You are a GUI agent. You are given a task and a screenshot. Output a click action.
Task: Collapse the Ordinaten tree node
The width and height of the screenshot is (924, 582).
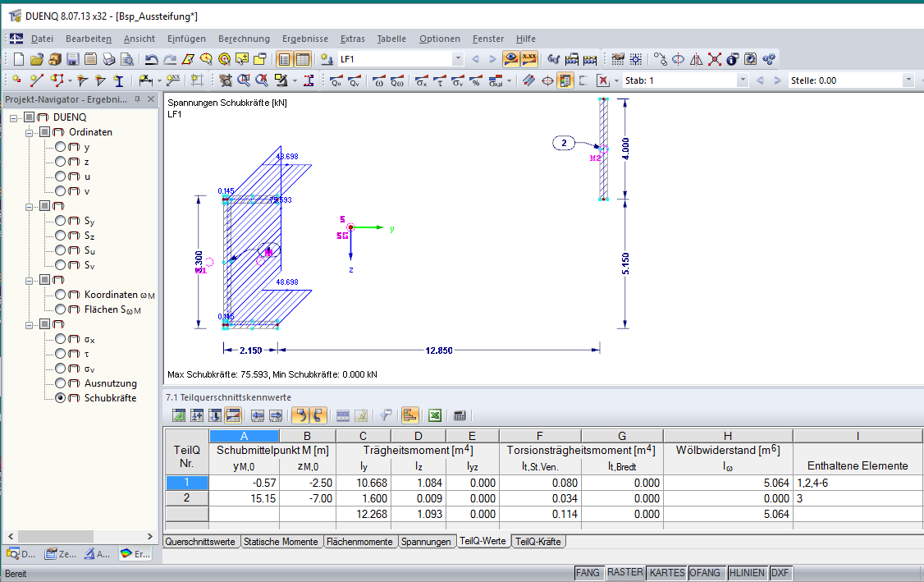tap(29, 133)
